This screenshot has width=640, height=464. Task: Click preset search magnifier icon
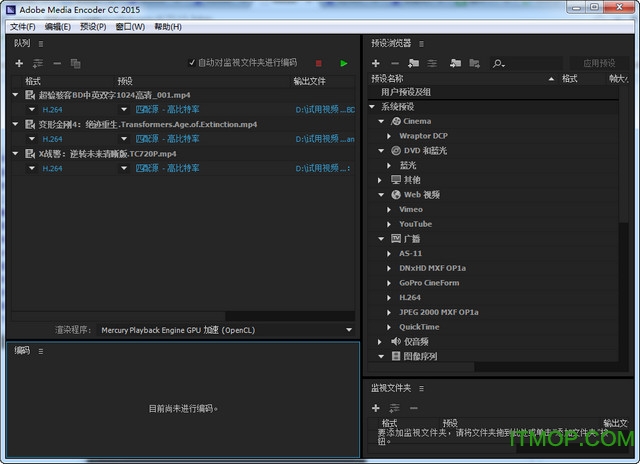[498, 64]
